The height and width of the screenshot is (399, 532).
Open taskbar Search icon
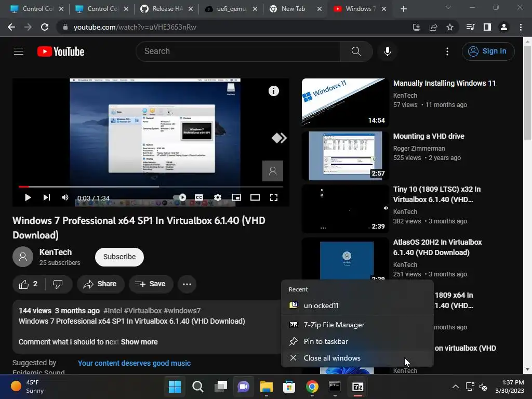pos(197,387)
